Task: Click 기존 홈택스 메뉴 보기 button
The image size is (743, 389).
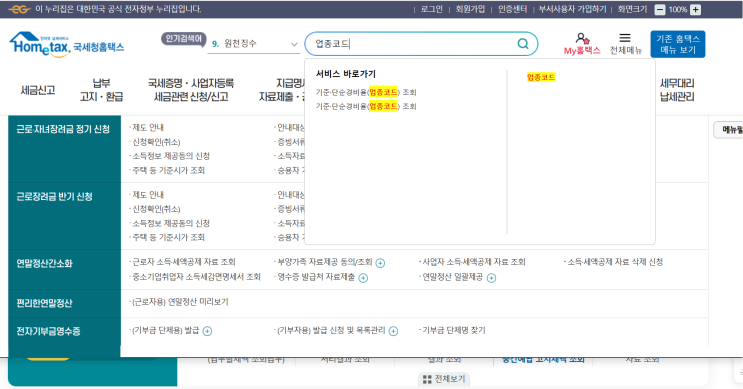Action: [678, 44]
